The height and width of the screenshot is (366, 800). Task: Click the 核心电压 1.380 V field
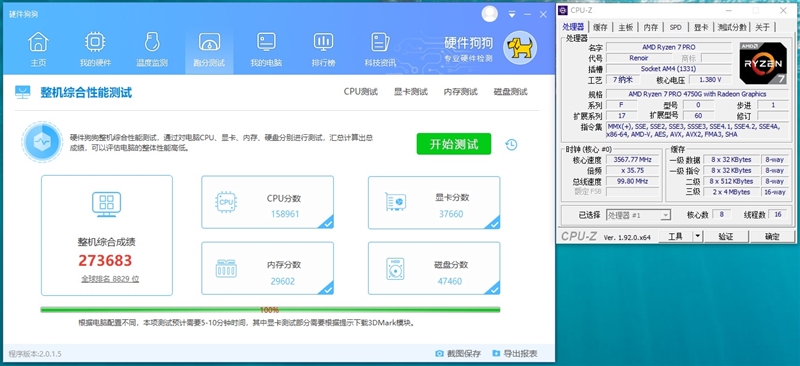pos(711,80)
